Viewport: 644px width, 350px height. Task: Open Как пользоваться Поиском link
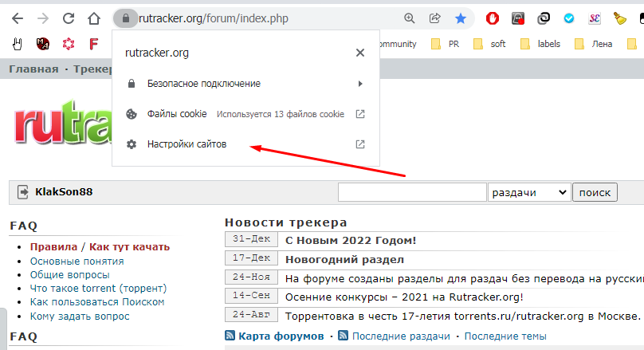click(97, 302)
